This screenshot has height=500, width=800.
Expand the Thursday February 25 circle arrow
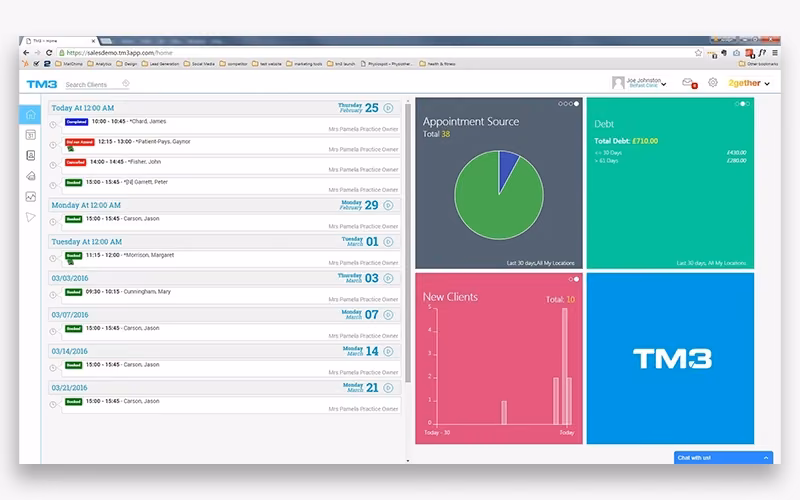pyautogui.click(x=388, y=108)
